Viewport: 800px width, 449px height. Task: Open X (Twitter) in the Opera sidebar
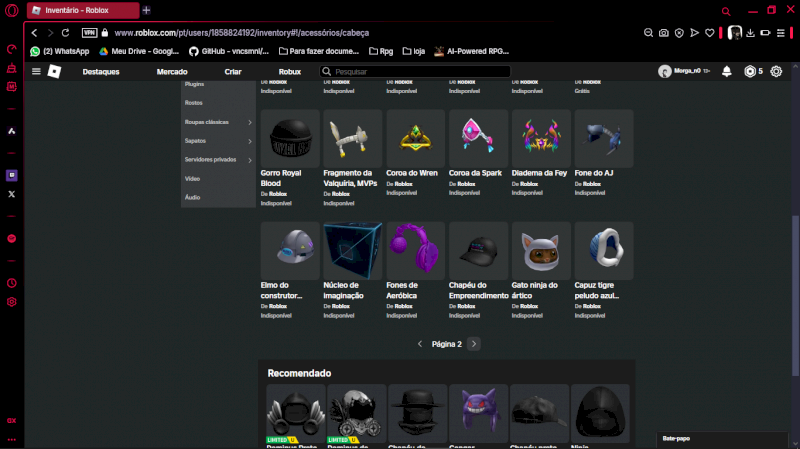tap(12, 194)
